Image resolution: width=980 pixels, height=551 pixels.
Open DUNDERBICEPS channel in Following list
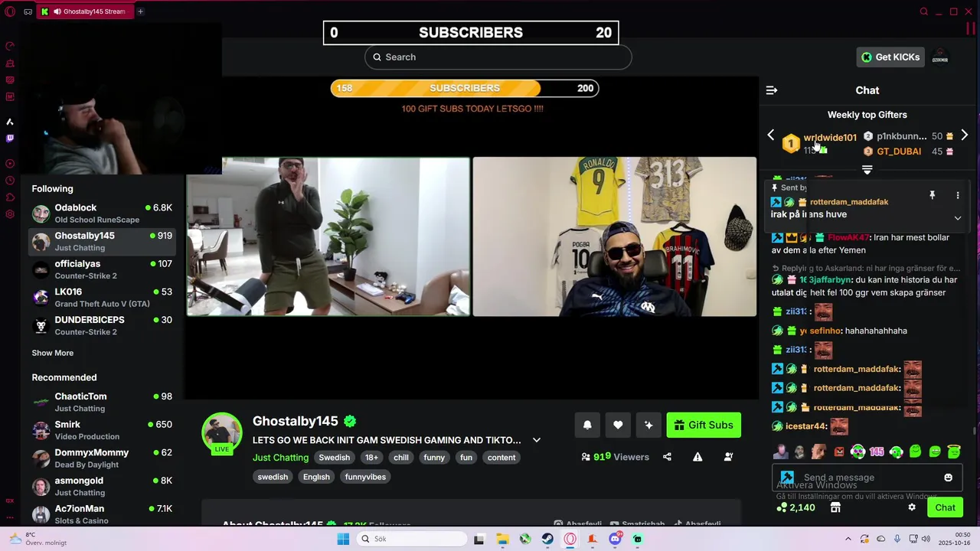(x=103, y=325)
